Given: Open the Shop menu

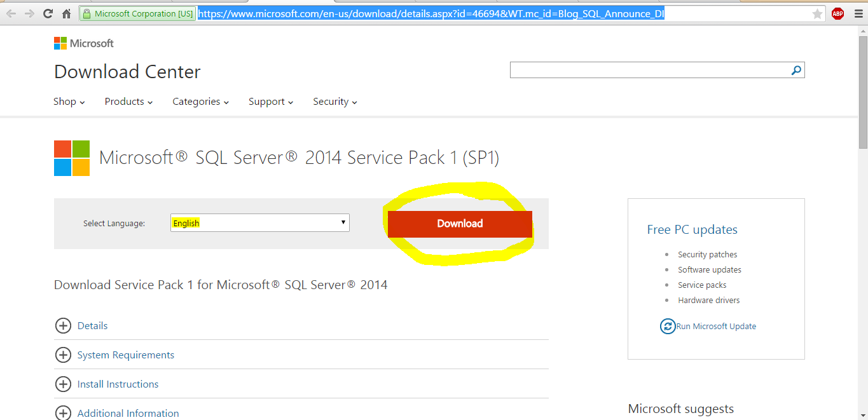Looking at the screenshot, I should click(69, 102).
